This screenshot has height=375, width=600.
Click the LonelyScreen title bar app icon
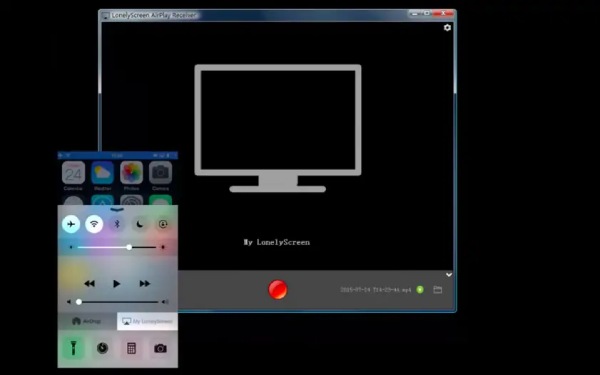(x=106, y=15)
